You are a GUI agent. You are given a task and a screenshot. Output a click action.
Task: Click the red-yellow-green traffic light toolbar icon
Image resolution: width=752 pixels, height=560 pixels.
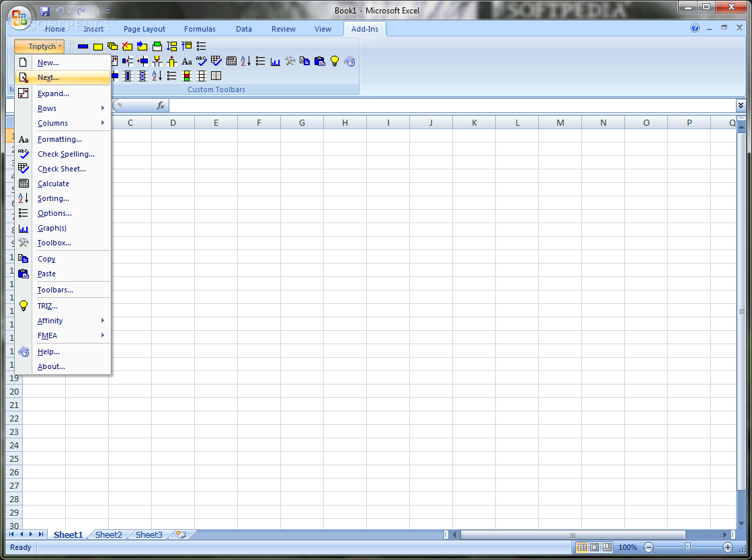coord(187,76)
